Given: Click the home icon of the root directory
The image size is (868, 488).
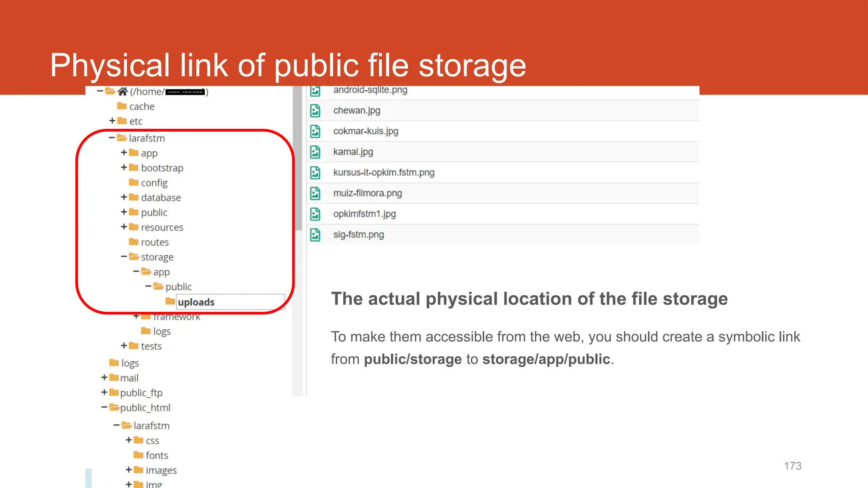Looking at the screenshot, I should point(123,91).
